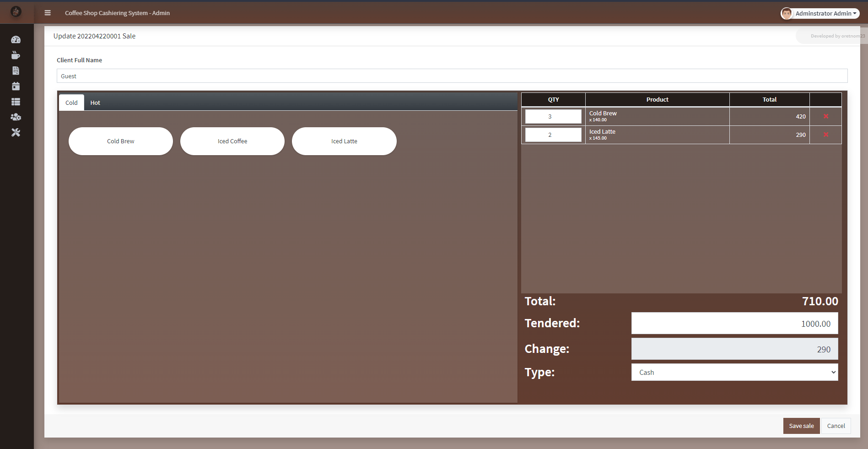Cancel the sale update
868x449 pixels.
tap(836, 426)
